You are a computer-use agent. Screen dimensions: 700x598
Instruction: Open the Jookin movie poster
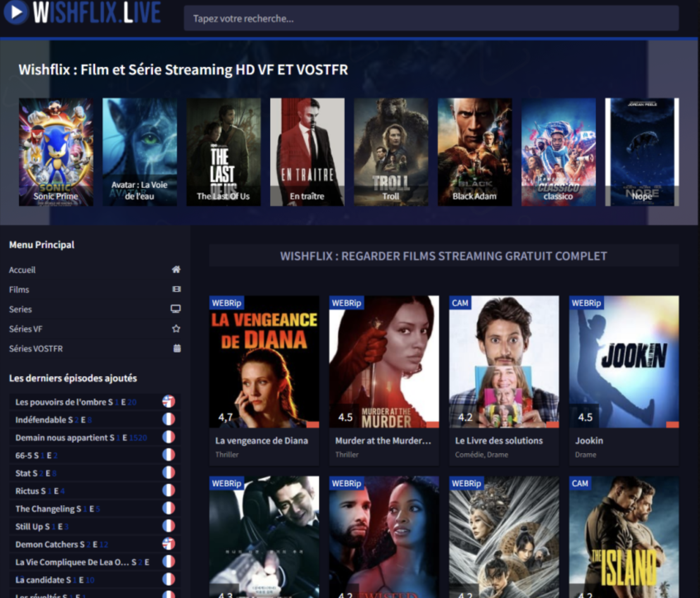click(x=624, y=361)
